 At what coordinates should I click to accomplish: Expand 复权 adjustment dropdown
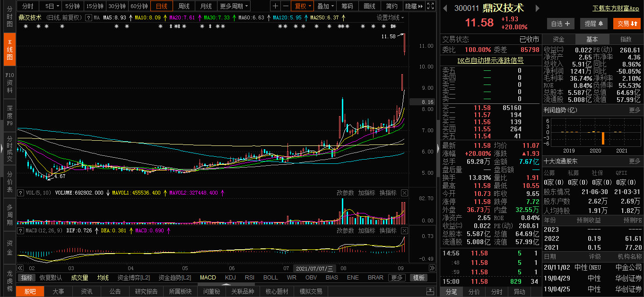tap(303, 6)
